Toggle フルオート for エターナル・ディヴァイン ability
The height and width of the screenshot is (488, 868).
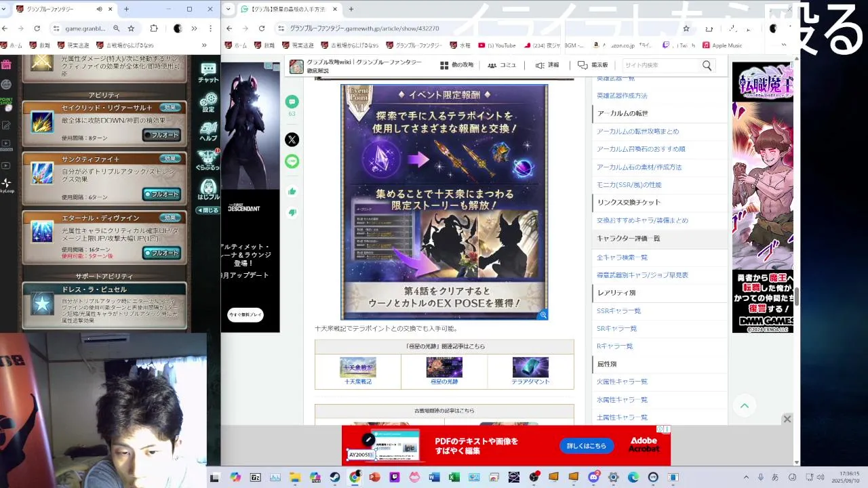pos(161,253)
